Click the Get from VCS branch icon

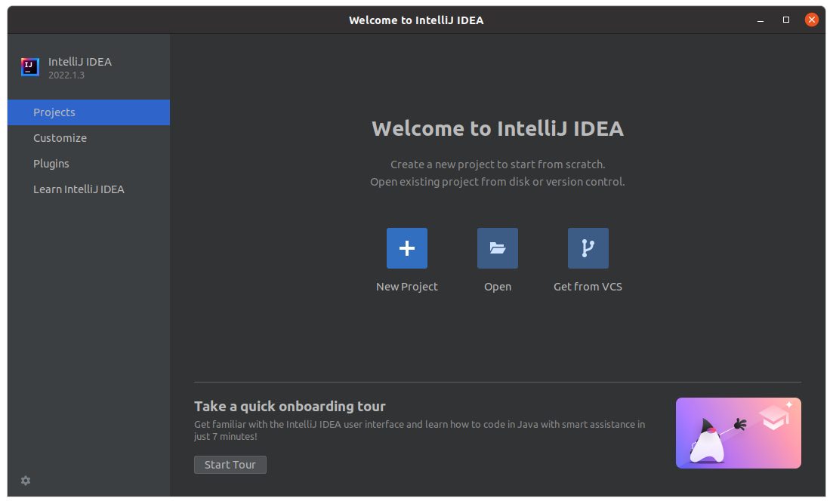tap(588, 248)
